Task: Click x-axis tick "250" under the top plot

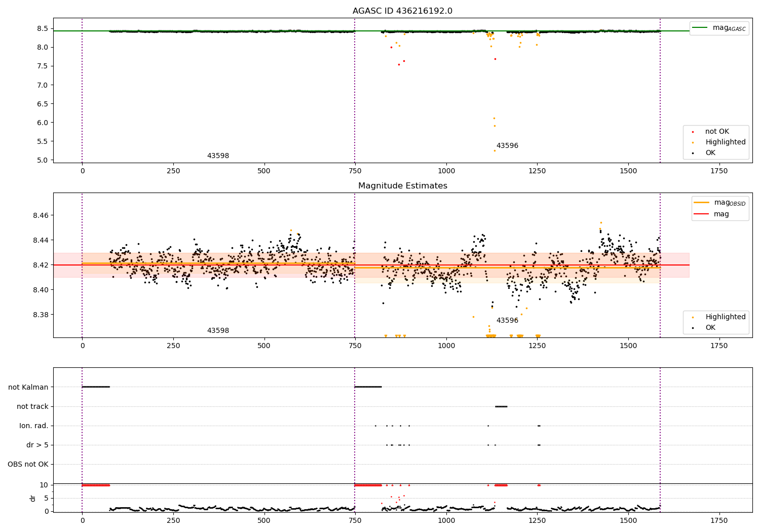Action: pyautogui.click(x=173, y=171)
